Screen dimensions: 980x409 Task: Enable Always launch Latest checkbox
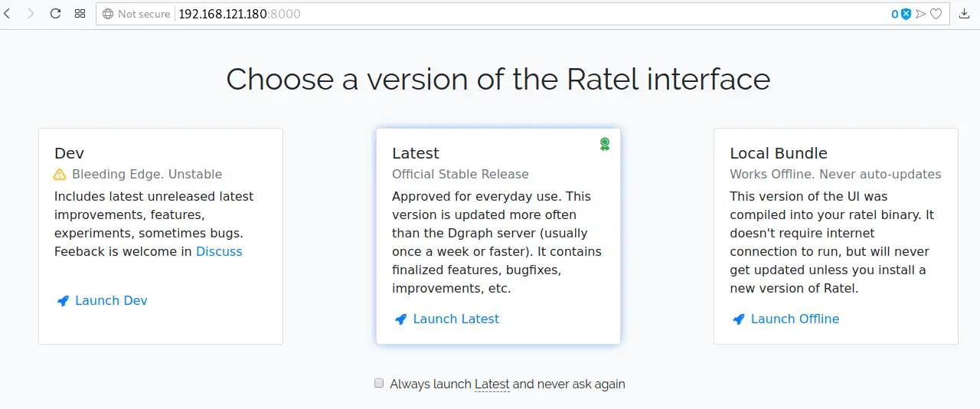point(379,383)
